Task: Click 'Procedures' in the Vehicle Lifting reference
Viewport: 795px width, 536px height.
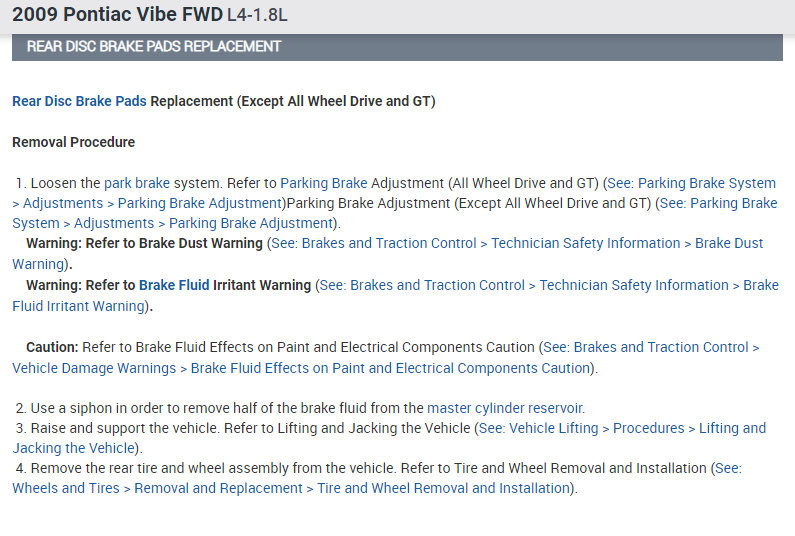Action: 648,428
